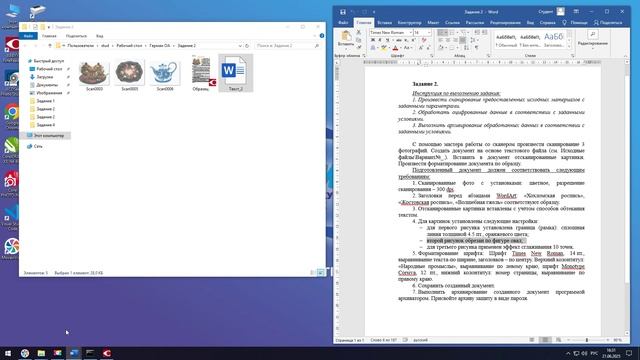Toggle superscript in Word font group
Viewport: 640px width, 360px height.
pyautogui.click(x=413, y=40)
